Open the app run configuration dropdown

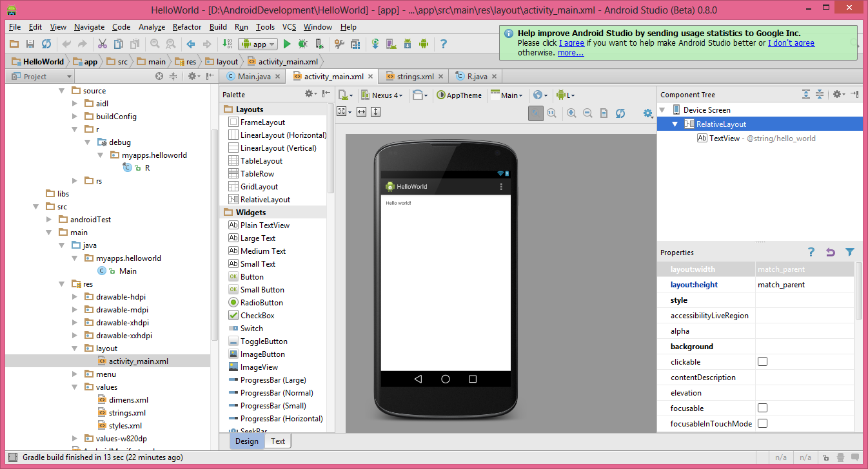[258, 44]
